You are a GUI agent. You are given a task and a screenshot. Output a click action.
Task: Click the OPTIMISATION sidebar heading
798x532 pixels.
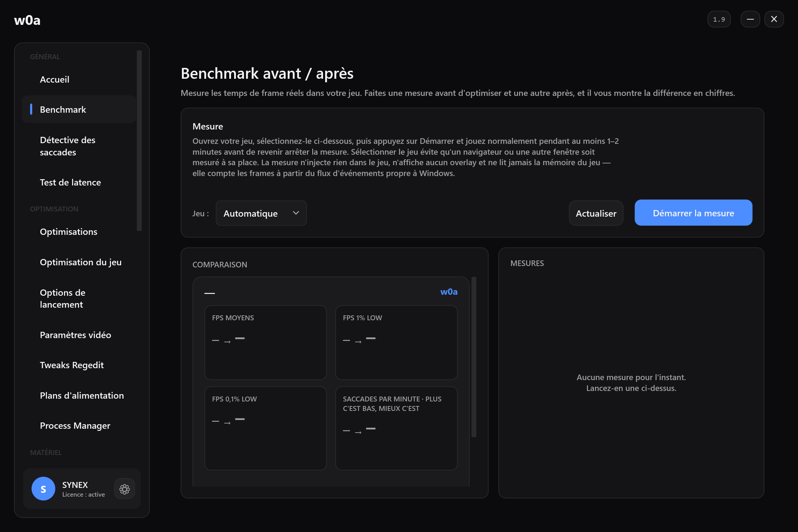coord(54,209)
